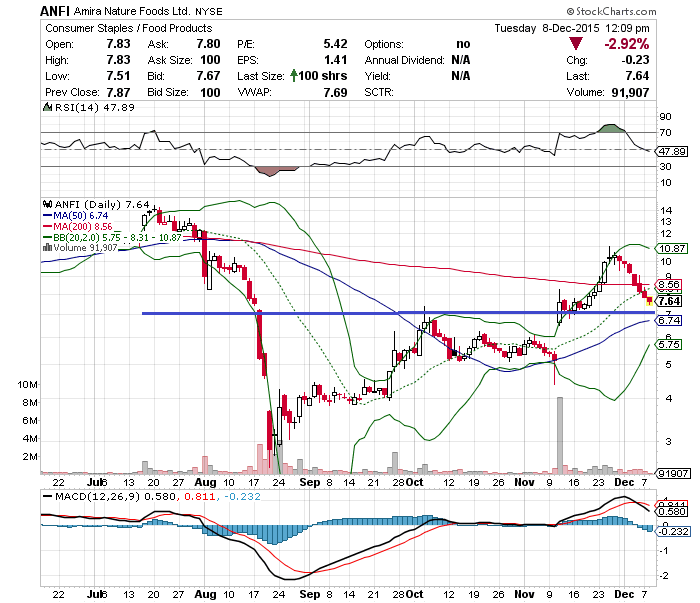
Task: Click the RSI 47.89 axis value tag
Action: coord(672,151)
